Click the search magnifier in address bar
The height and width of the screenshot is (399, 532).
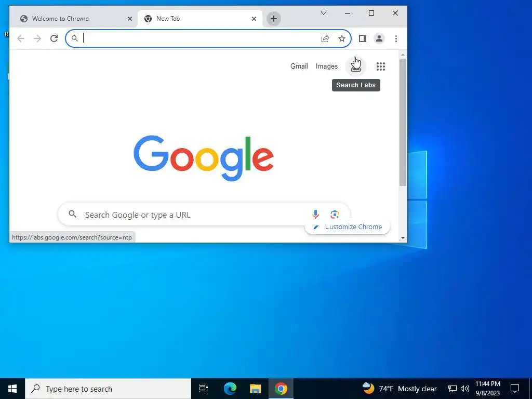75,38
